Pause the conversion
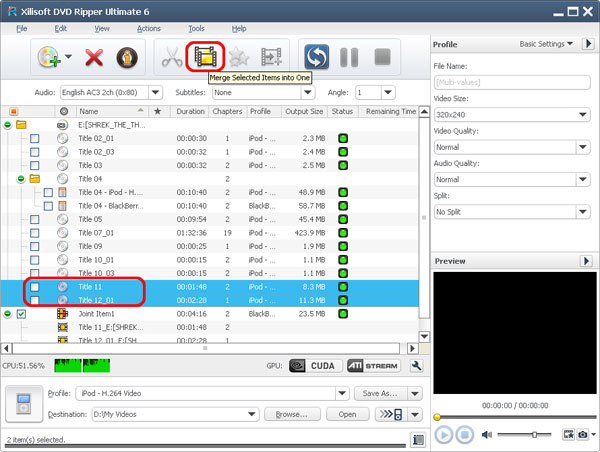The image size is (600, 452). click(x=349, y=57)
